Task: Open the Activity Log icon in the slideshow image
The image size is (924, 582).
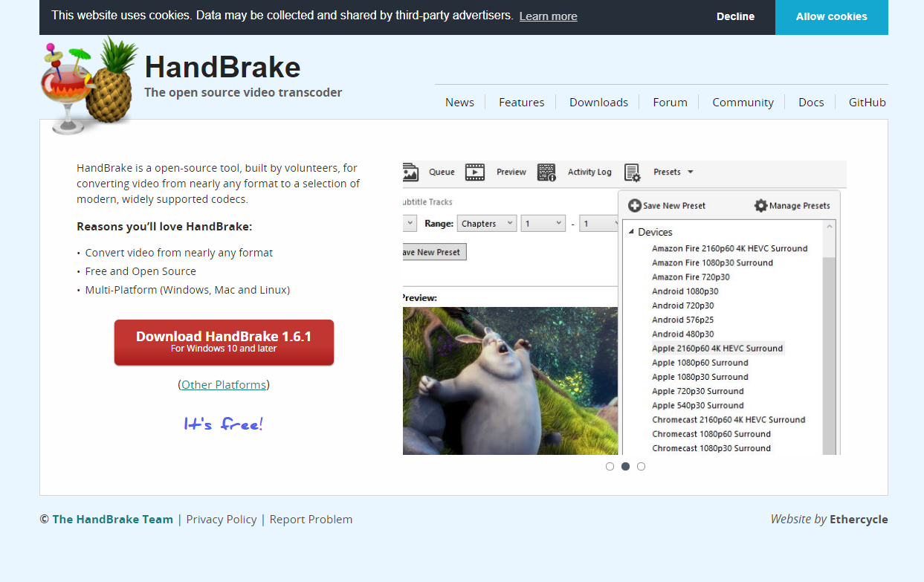Action: 546,172
